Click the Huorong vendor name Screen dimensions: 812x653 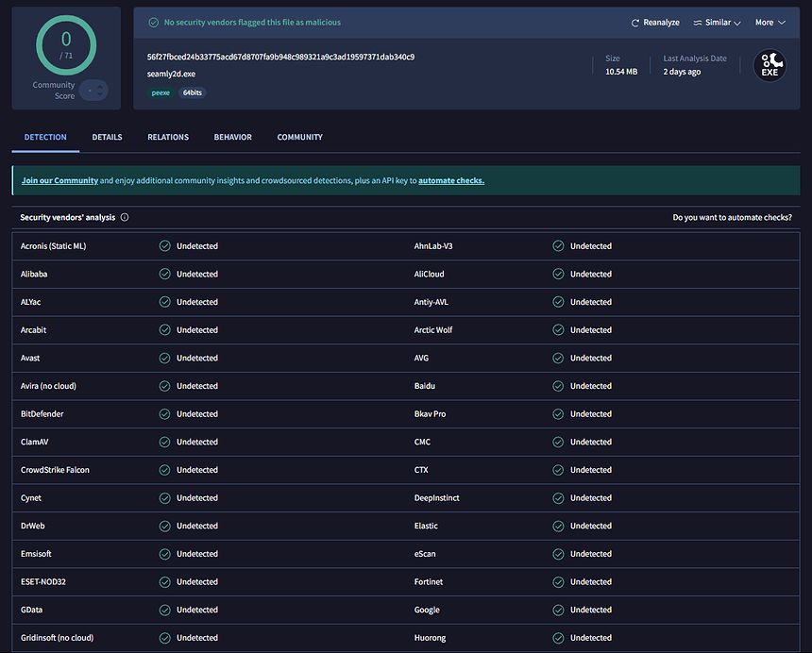431,638
